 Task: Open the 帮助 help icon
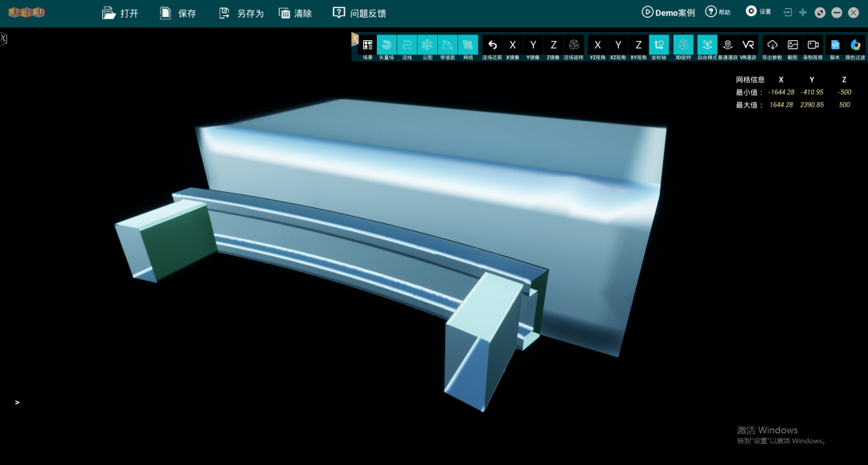(x=718, y=11)
